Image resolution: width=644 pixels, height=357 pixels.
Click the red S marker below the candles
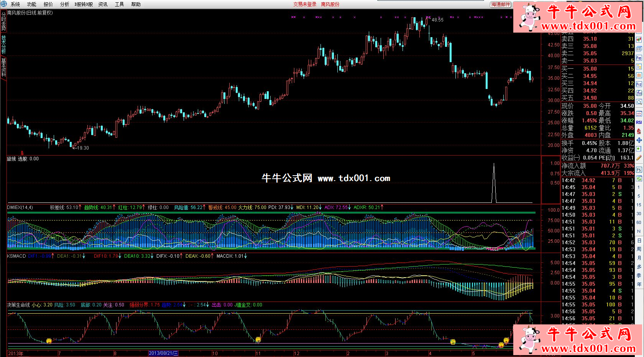pos(22,153)
